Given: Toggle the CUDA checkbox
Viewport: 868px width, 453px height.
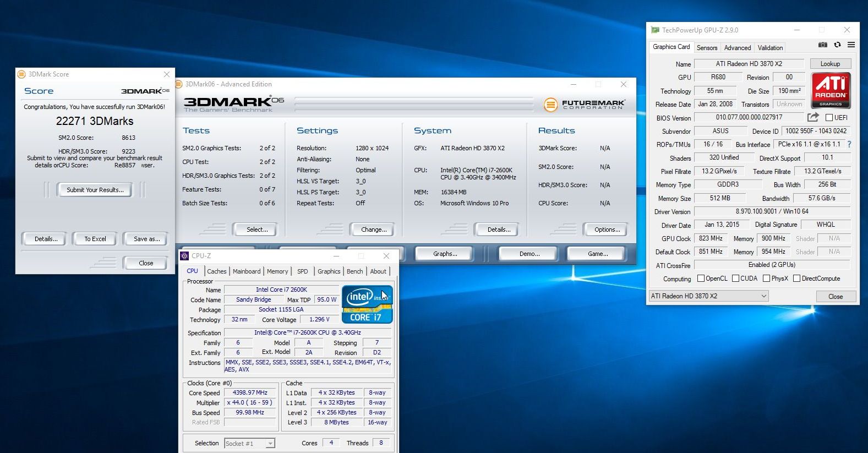Looking at the screenshot, I should pos(735,279).
